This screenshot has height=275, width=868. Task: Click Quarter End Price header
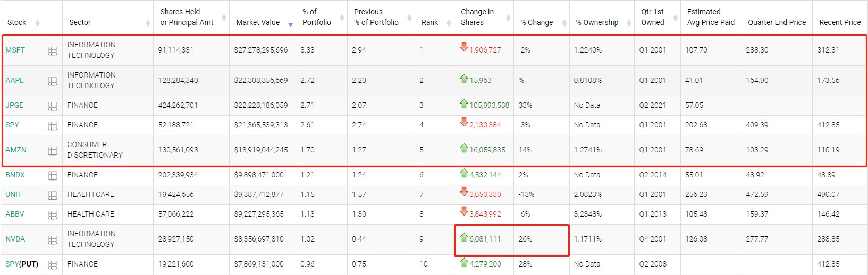[777, 22]
